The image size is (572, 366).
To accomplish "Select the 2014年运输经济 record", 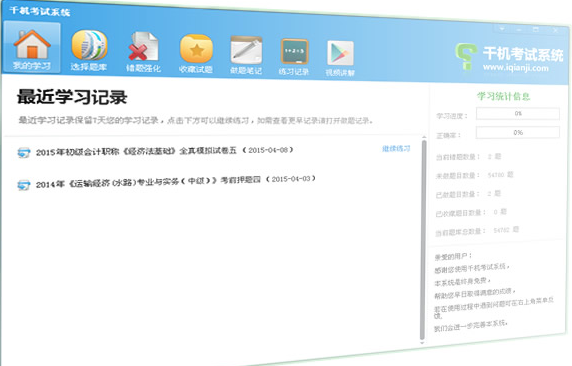I will click(175, 181).
